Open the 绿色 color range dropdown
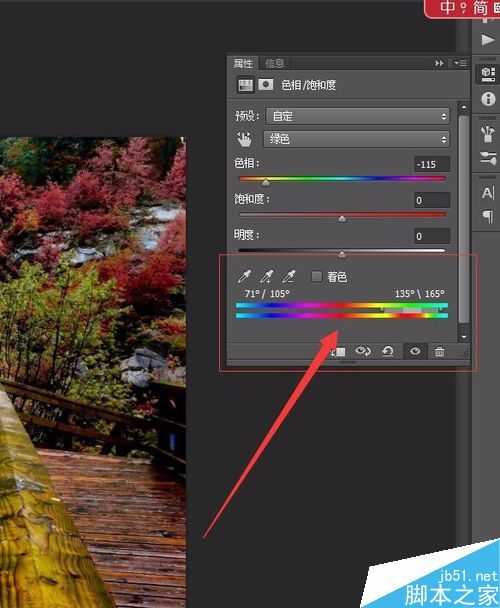Viewport: 500px width, 608px height. (x=356, y=139)
